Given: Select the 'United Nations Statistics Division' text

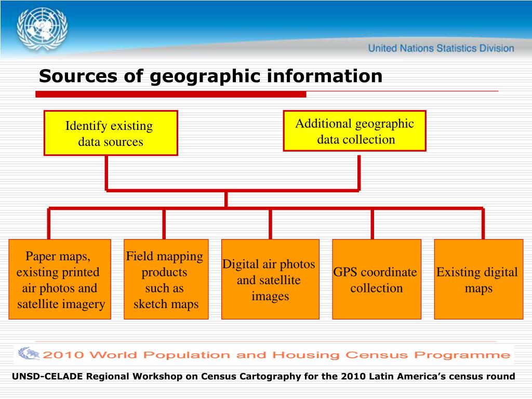Looking at the screenshot, I should coord(441,48).
